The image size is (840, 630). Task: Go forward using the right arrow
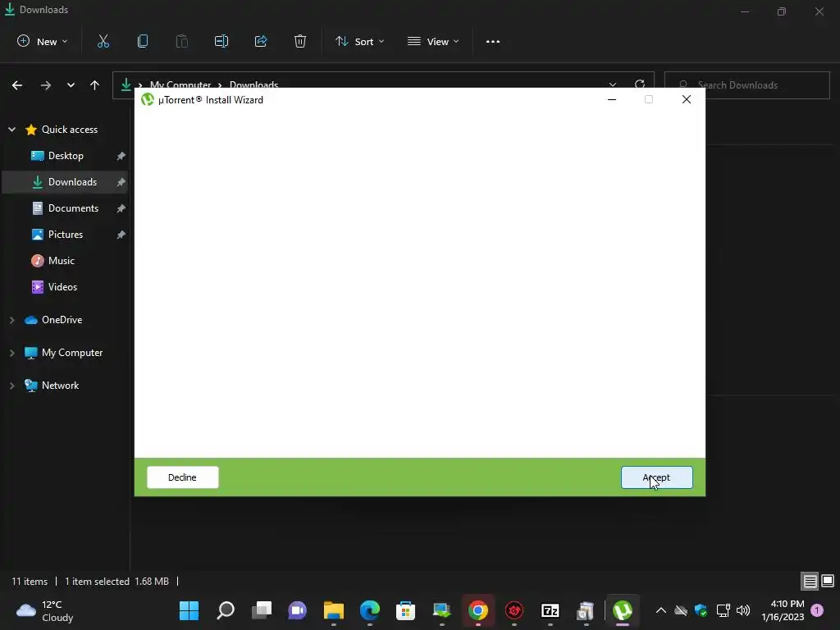coord(46,85)
